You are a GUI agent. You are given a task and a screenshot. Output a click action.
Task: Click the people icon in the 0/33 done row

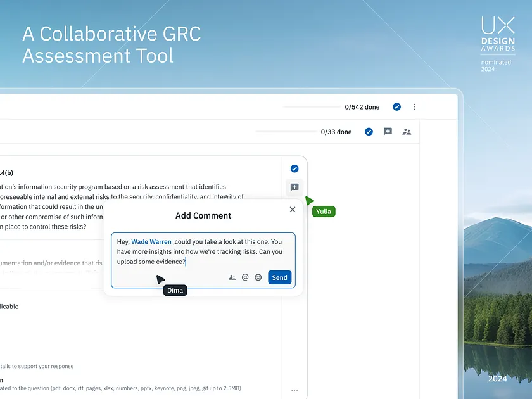coord(407,132)
